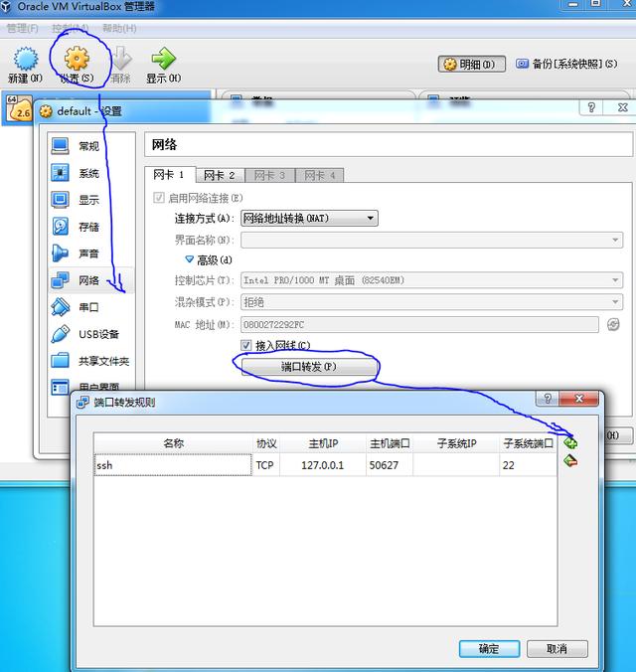Click help button in port forwarding dialog
Viewport: 636px width, 672px height.
548,399
